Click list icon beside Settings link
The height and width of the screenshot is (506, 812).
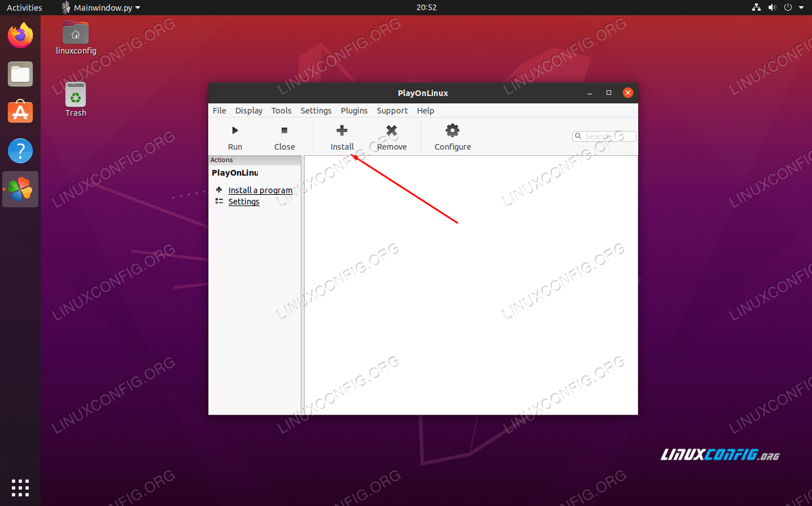coord(219,201)
